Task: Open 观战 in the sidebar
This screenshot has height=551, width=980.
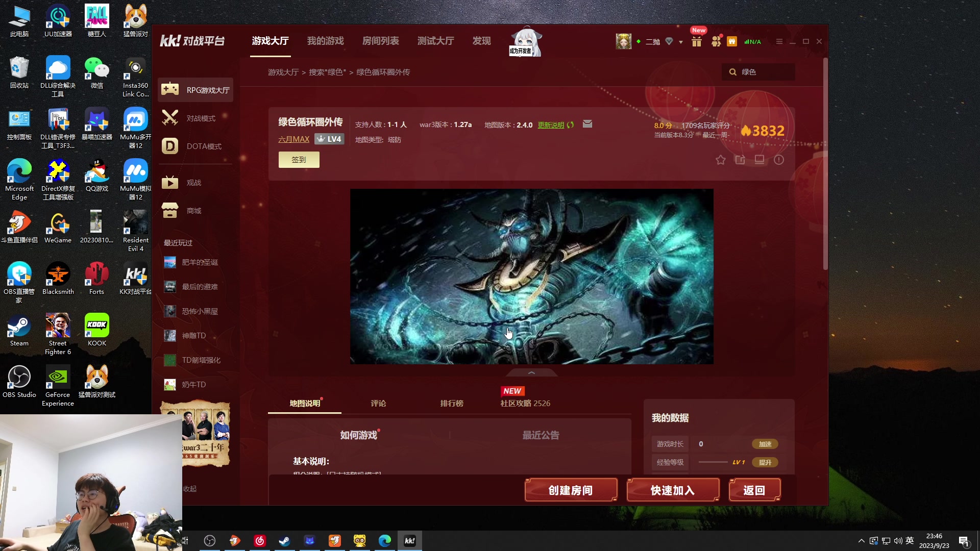Action: [x=195, y=182]
